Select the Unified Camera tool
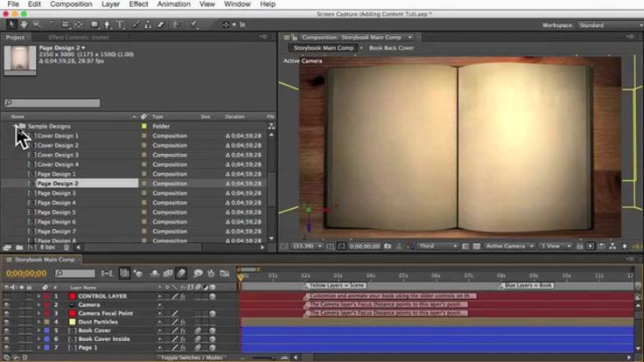644x362 pixels. [x=66, y=24]
